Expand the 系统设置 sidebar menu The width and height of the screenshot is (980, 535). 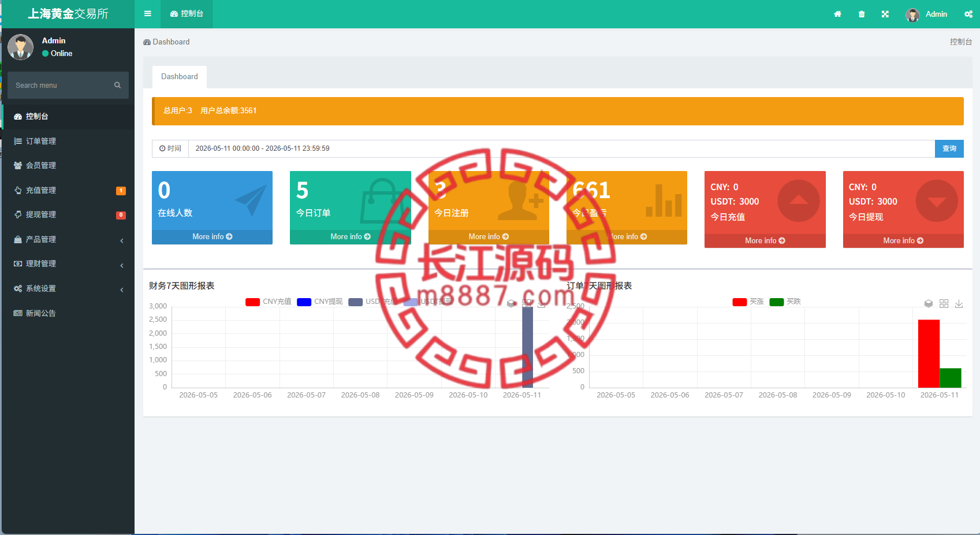[68, 288]
